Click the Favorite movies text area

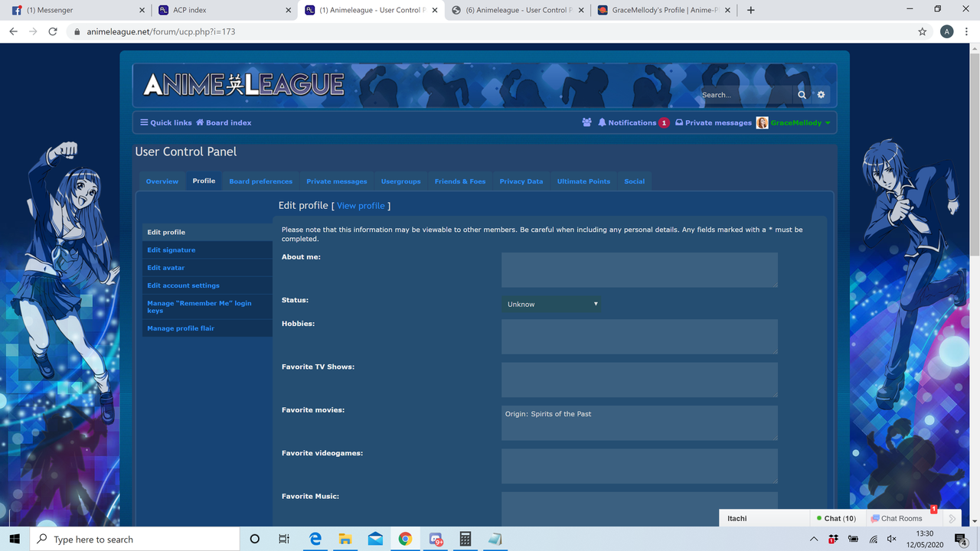pos(639,423)
